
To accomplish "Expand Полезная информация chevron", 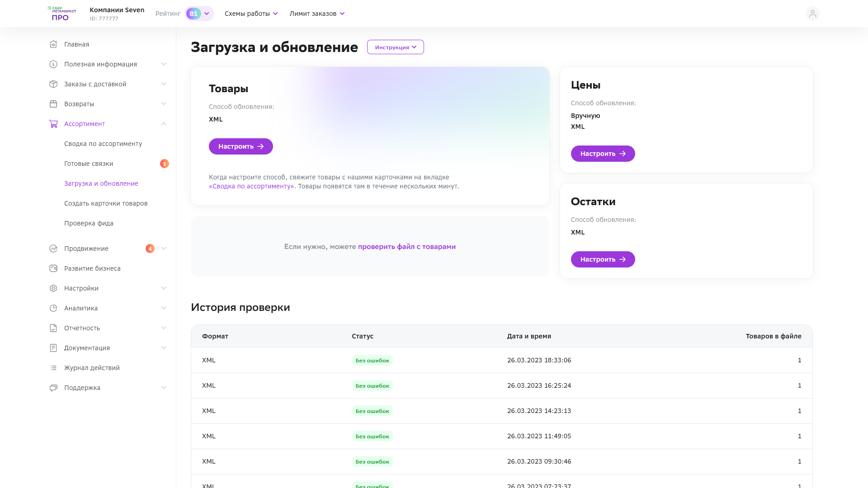I will tap(164, 64).
